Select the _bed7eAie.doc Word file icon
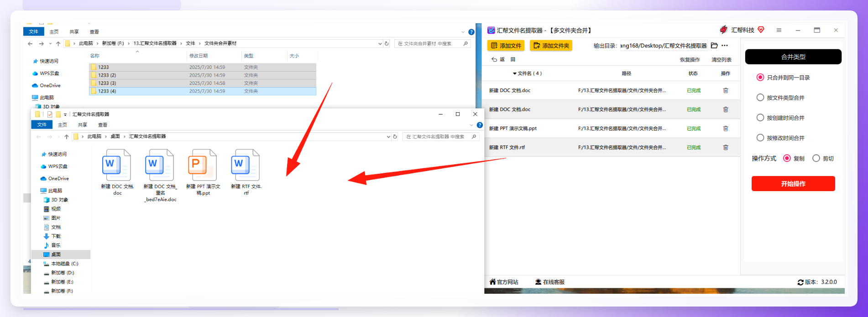 pyautogui.click(x=160, y=165)
